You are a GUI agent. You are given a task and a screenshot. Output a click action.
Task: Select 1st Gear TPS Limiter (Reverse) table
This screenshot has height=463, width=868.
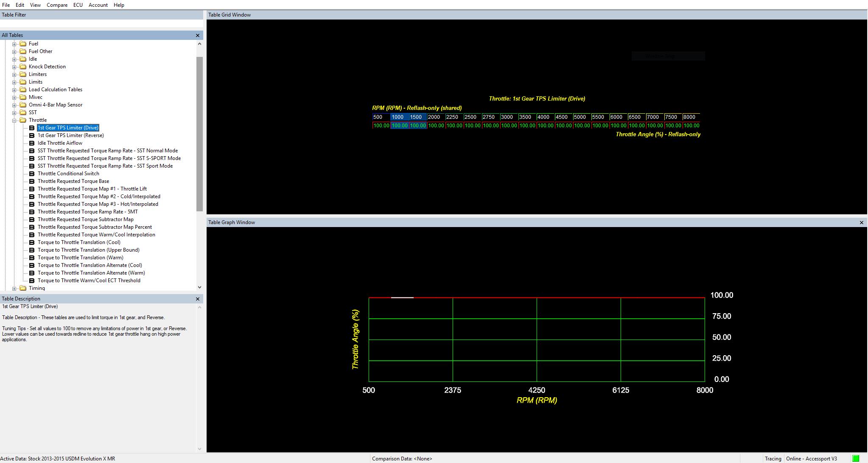click(70, 135)
